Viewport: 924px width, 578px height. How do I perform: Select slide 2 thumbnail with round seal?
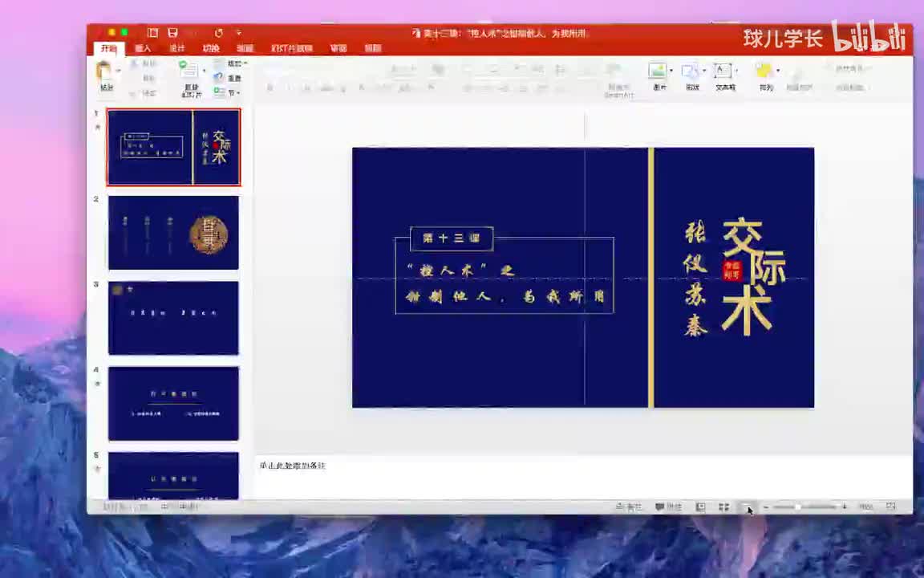(x=173, y=232)
